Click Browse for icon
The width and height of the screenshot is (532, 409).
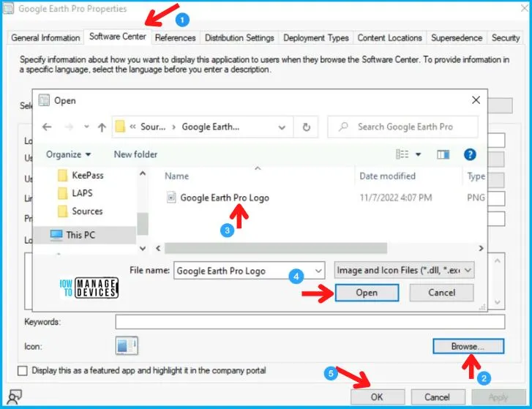tap(468, 346)
